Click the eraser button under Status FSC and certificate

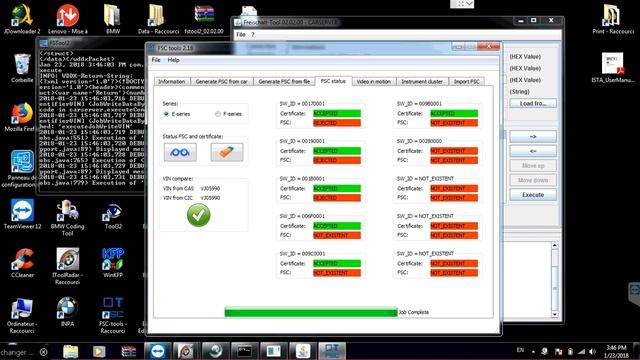click(x=227, y=152)
